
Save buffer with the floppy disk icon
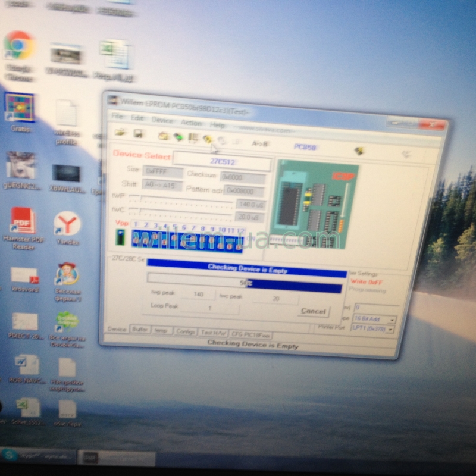[x=138, y=133]
